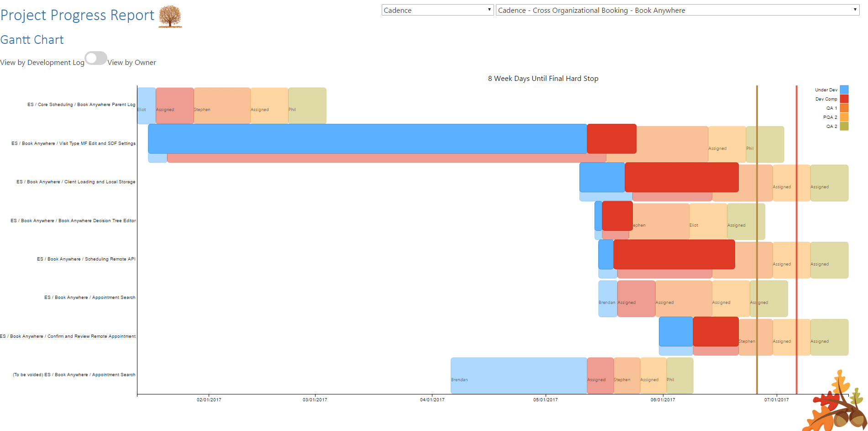Click the brown vertical deadline marker line

[757, 239]
